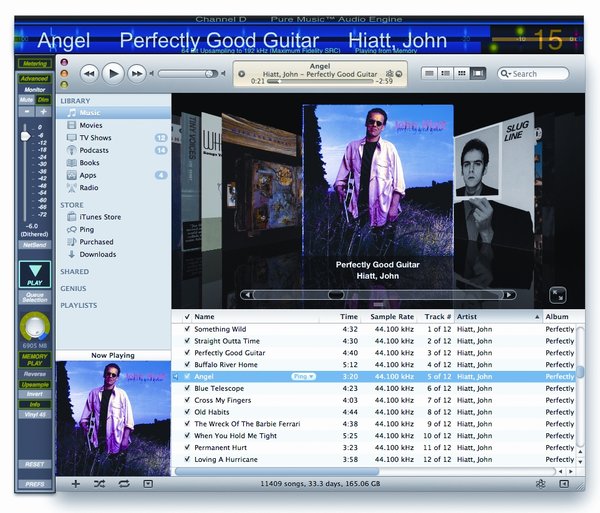Increase volume with the plus button
This screenshot has height=513, width=600.
tap(43, 112)
